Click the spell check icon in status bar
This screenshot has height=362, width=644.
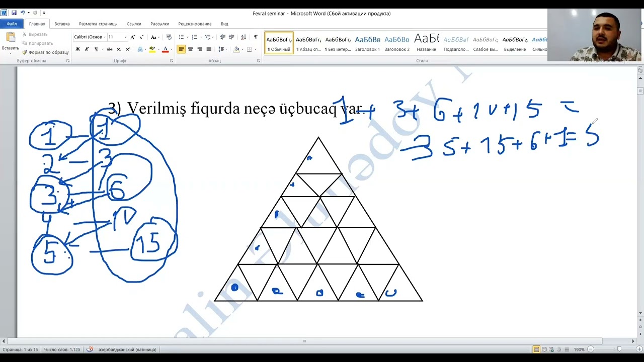(x=90, y=349)
